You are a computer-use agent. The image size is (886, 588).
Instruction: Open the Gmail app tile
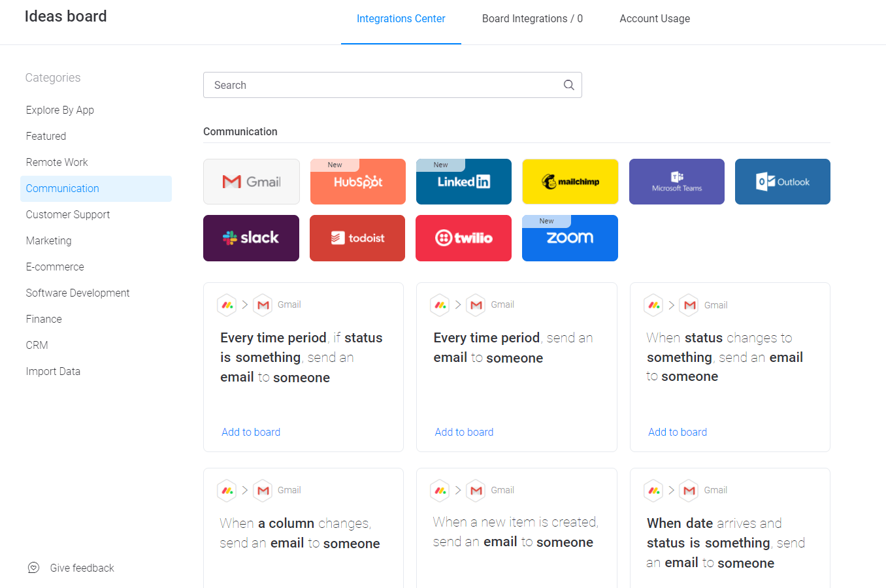click(252, 182)
